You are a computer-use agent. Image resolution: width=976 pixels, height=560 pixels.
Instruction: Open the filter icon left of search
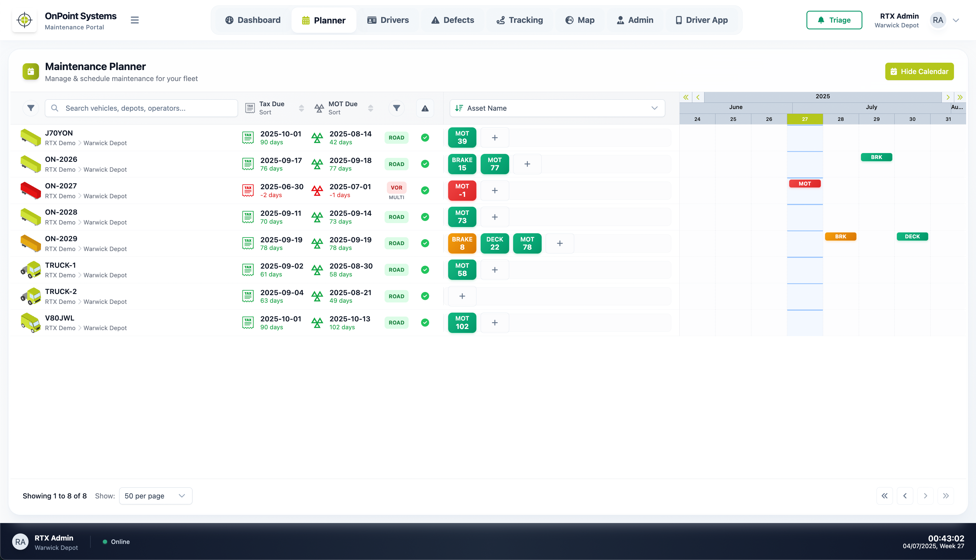[31, 108]
